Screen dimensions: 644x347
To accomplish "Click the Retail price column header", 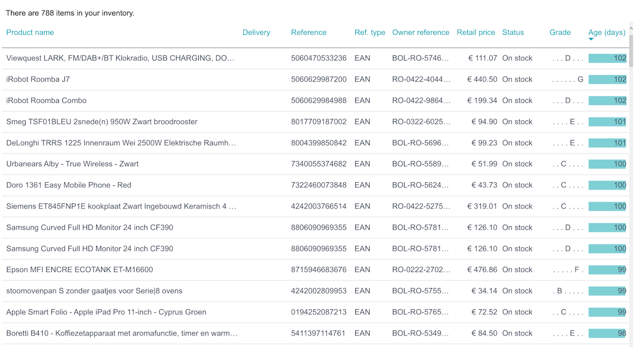I will (x=476, y=32).
